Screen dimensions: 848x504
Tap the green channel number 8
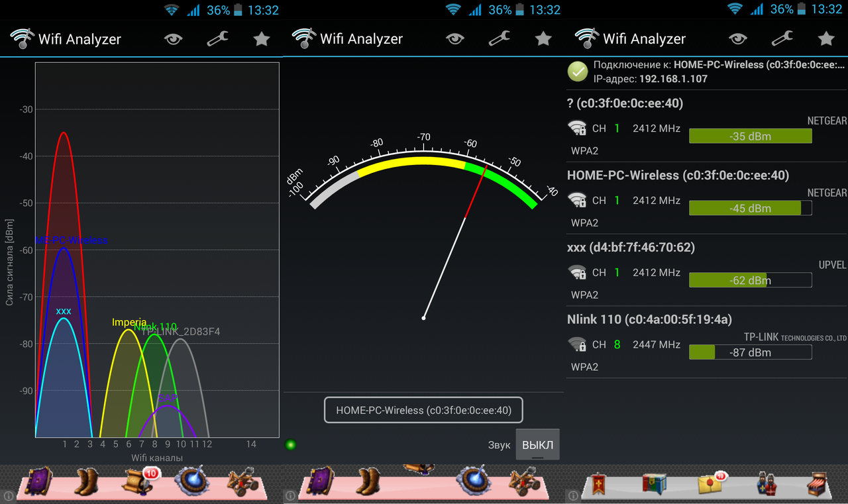(617, 344)
